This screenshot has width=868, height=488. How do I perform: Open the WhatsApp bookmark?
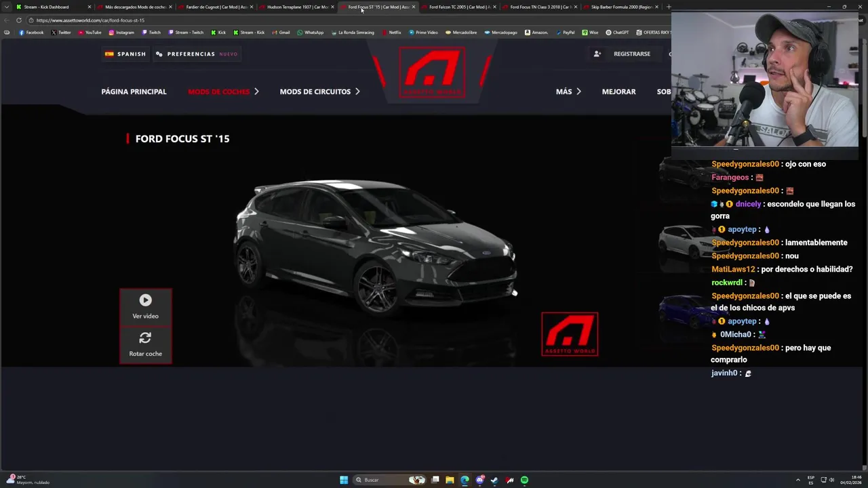(x=311, y=33)
